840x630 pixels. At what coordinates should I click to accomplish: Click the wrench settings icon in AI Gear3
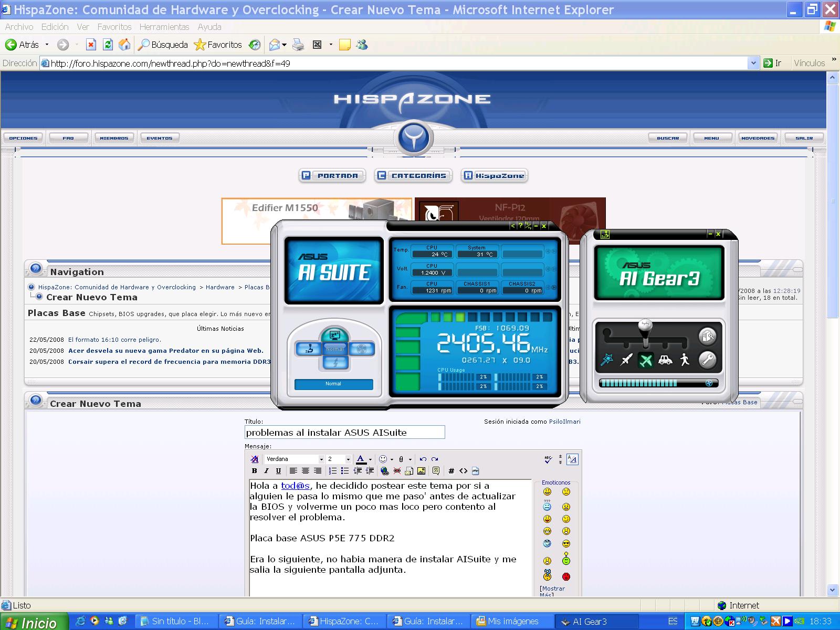tap(707, 360)
